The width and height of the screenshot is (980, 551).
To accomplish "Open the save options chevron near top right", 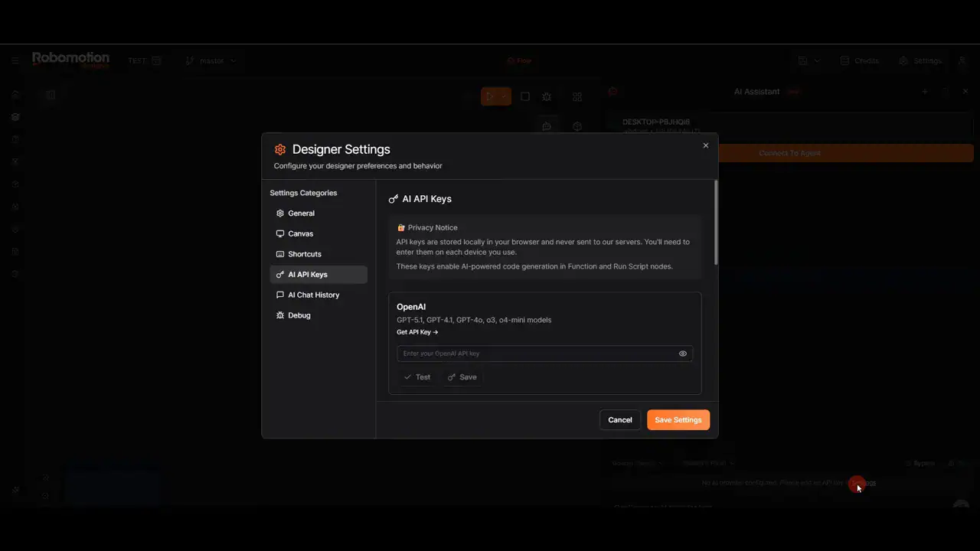I will tap(816, 60).
